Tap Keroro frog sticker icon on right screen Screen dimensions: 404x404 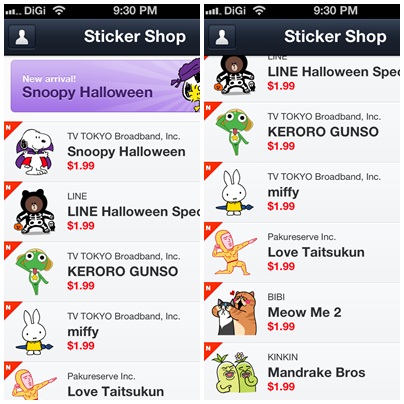pos(234,132)
